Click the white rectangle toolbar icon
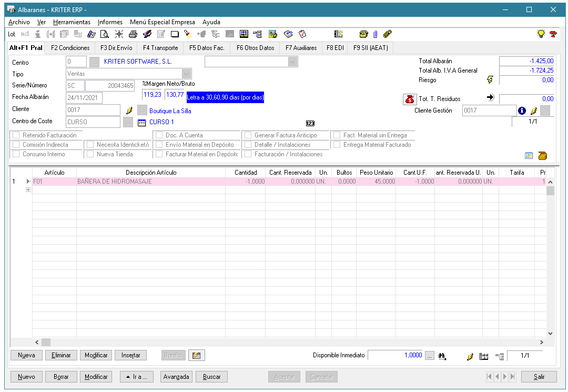The width and height of the screenshot is (568, 392). point(175,34)
